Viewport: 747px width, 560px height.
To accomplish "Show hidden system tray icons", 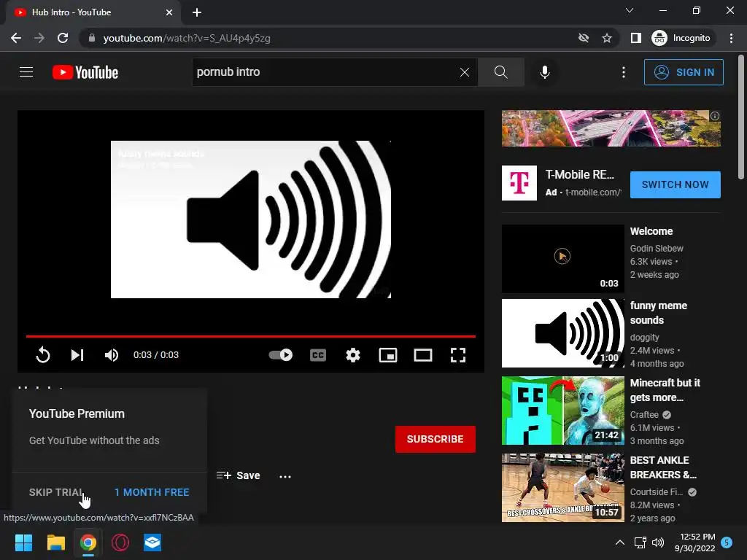I will [620, 542].
